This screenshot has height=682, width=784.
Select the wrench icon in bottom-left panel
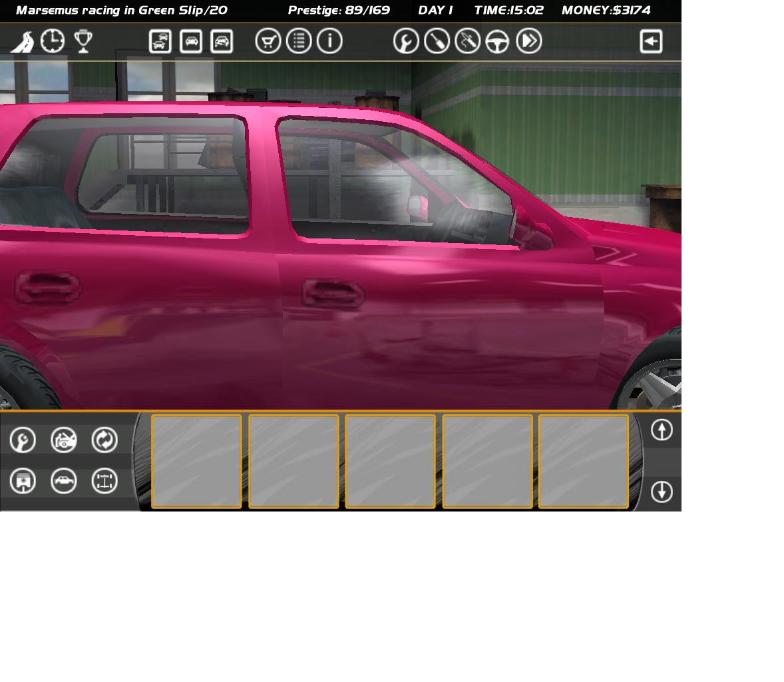(23, 440)
